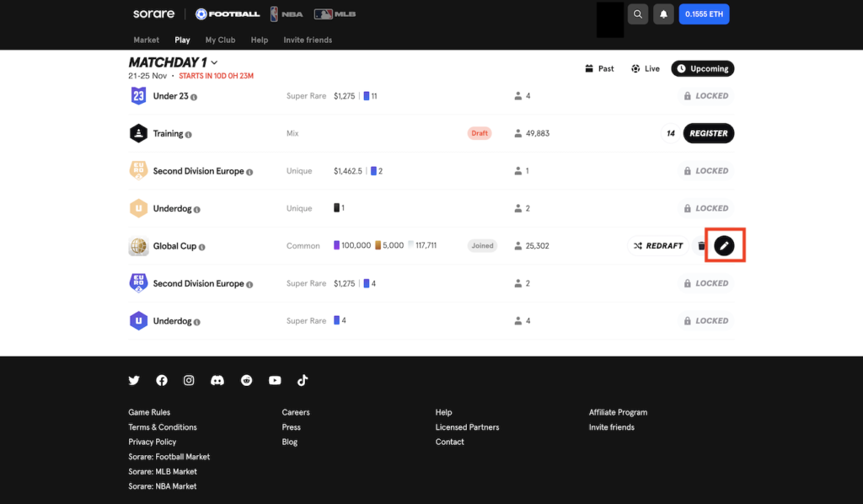
Task: Click the pencil edit icon for Global Cup
Action: [724, 245]
